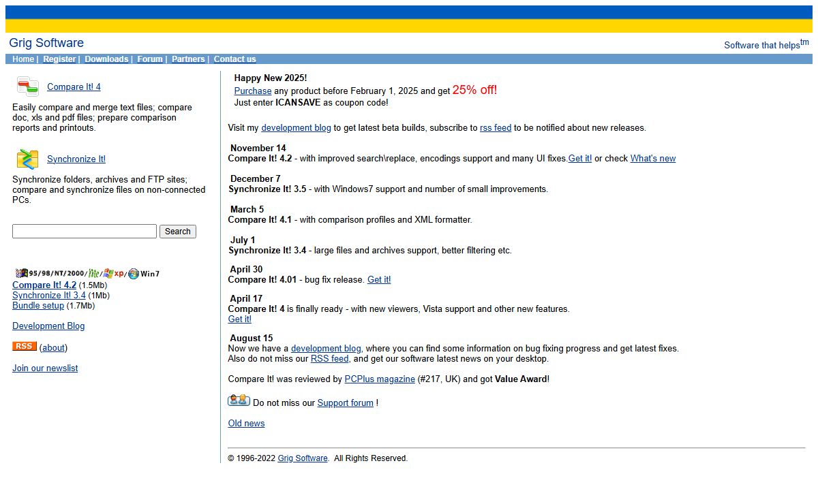Open the RSS feed link in August 15 entry
Viewport: 818px width, 504px height.
click(x=330, y=359)
